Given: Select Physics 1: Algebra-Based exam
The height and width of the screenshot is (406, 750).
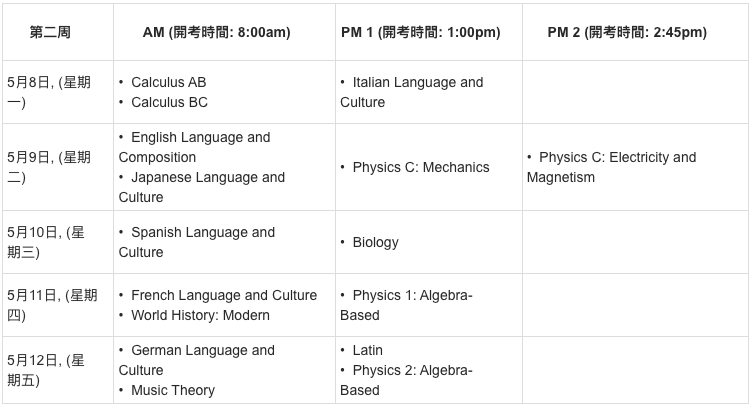Looking at the screenshot, I should [x=406, y=305].
